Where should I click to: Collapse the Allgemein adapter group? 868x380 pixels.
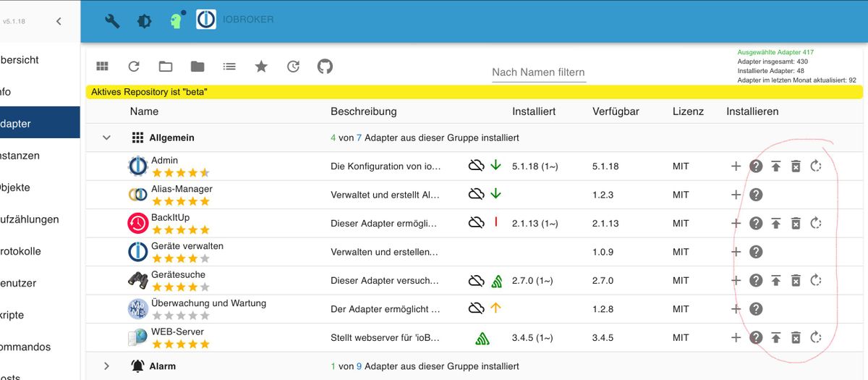pyautogui.click(x=106, y=138)
